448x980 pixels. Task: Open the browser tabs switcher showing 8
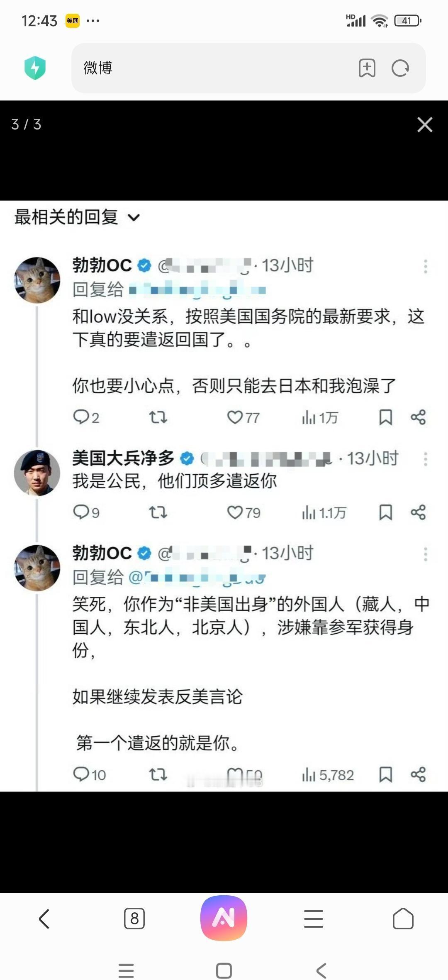pos(134,918)
